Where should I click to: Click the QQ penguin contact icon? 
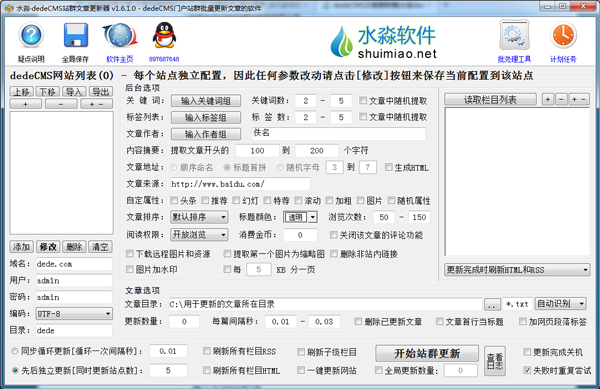click(164, 35)
